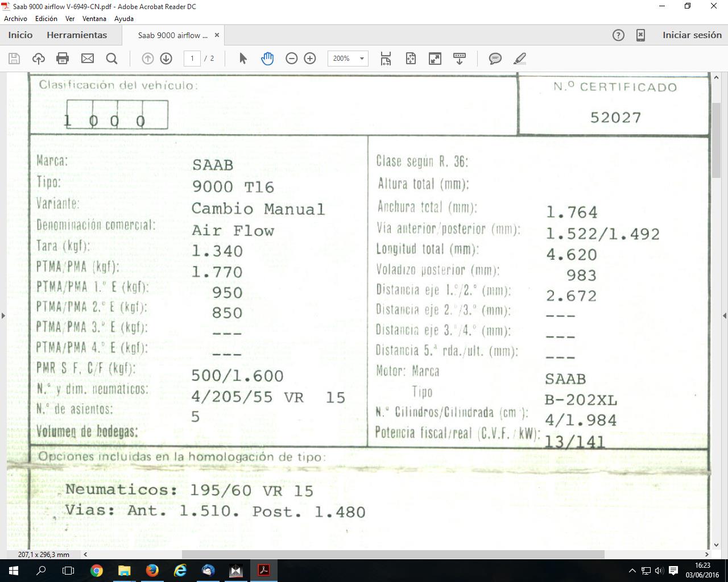Toggle full screen reading mode
Viewport: 728px width, 582px height.
pos(435,59)
